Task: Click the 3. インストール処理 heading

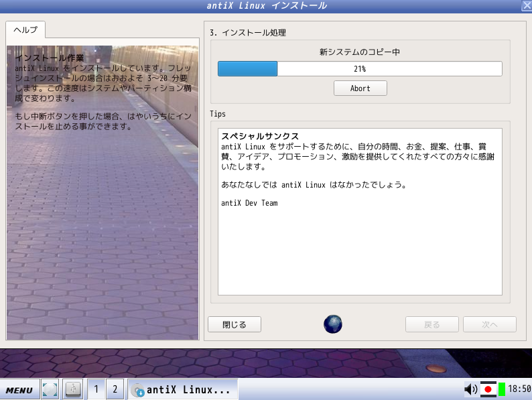Action: 248,33
